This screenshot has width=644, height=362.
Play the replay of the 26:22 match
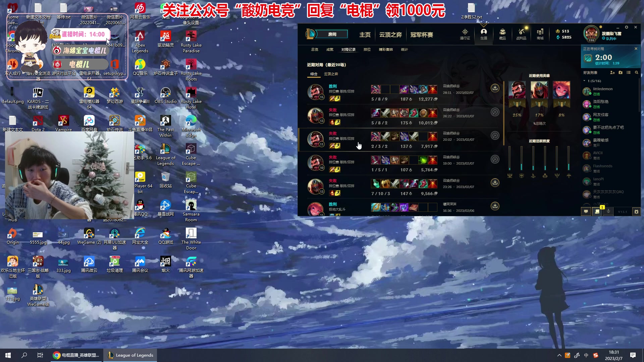tap(495, 112)
